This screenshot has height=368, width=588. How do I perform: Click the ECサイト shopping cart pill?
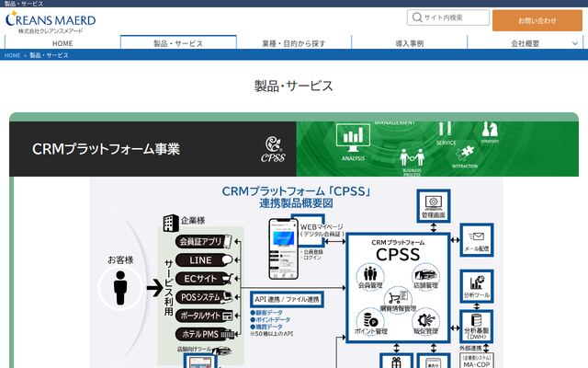(x=204, y=279)
